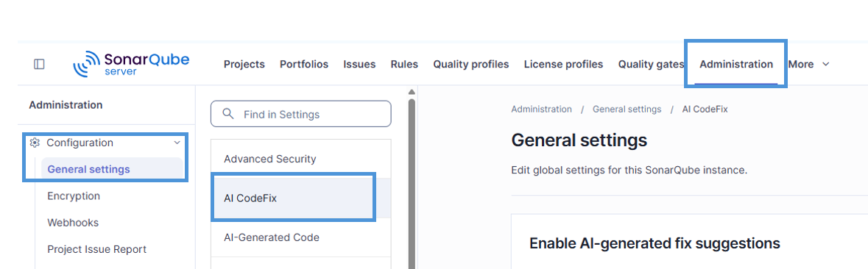Click the Administration sidebar heading
868x269 pixels.
[x=66, y=104]
